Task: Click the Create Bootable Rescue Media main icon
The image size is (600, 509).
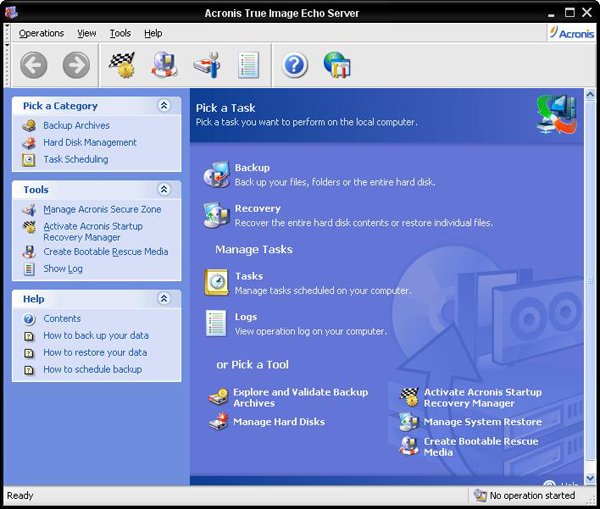Action: 409,446
